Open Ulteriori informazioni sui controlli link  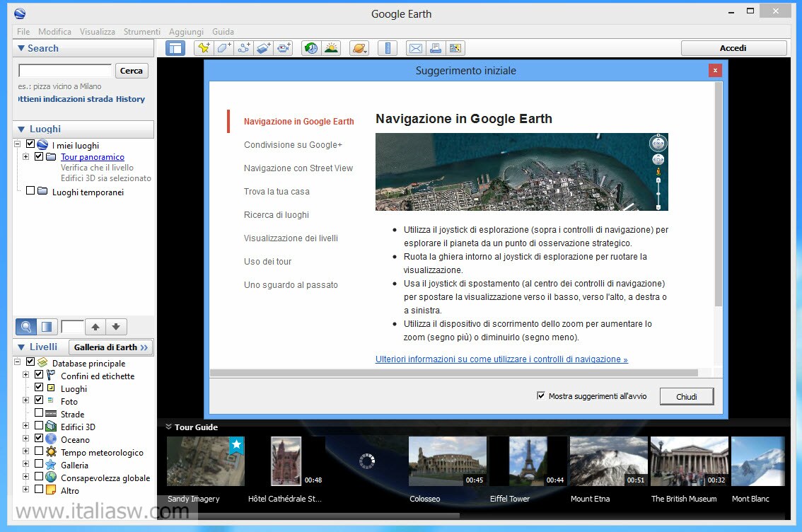tap(501, 359)
